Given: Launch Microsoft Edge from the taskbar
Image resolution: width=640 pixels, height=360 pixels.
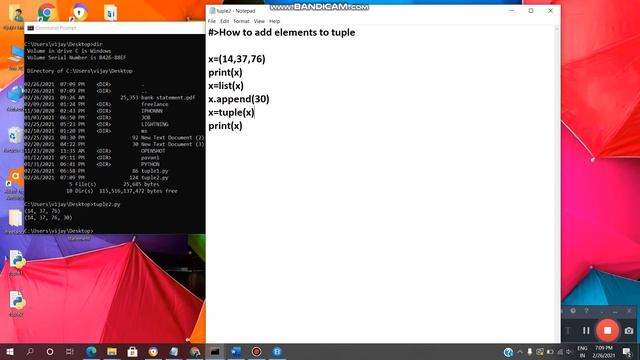Looking at the screenshot, I should coord(91,351).
